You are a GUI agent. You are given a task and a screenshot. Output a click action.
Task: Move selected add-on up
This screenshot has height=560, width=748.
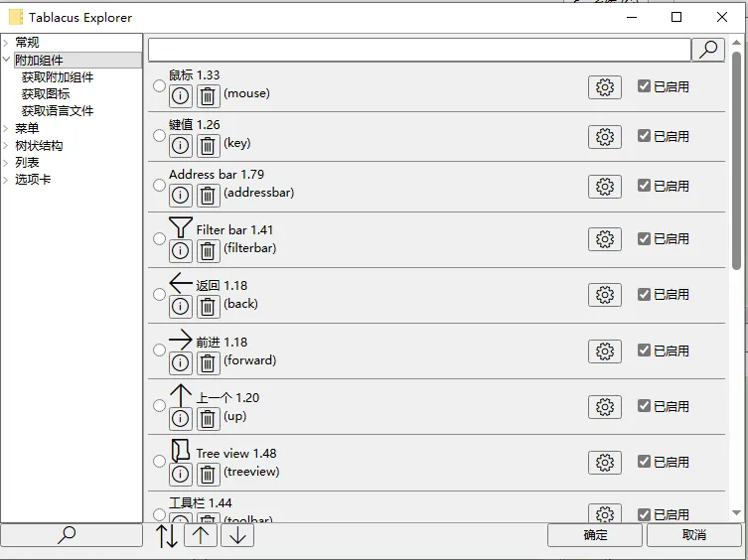point(201,535)
